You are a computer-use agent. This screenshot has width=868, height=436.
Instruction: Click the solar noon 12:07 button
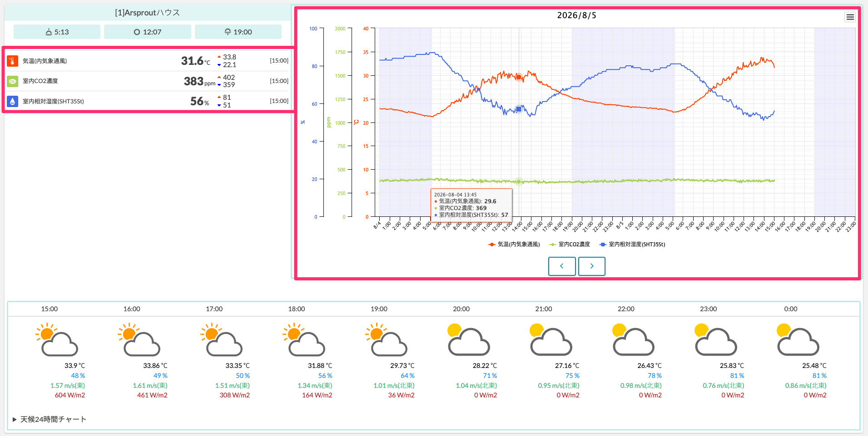[x=148, y=32]
